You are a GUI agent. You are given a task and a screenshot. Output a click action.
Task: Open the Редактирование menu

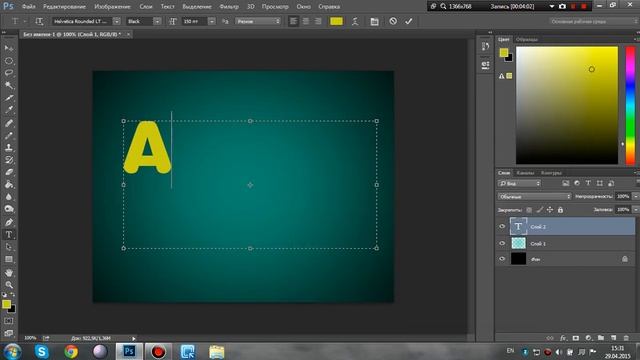pos(64,7)
